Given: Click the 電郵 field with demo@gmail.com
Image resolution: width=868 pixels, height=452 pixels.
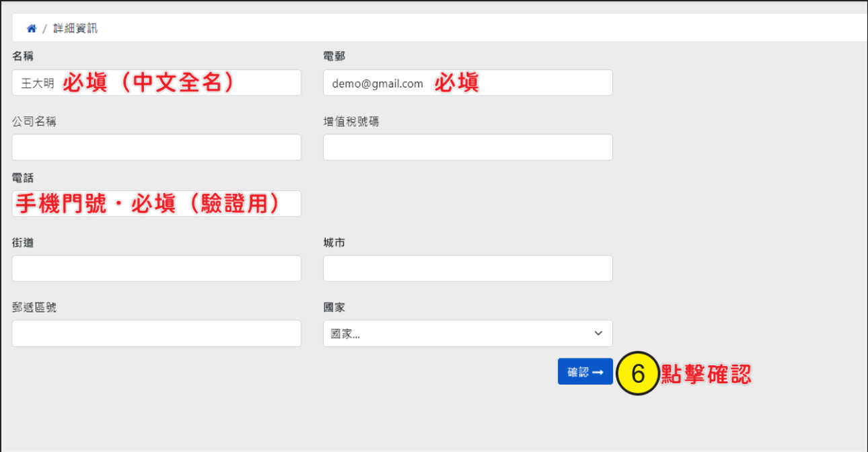Looking at the screenshot, I should pos(468,83).
